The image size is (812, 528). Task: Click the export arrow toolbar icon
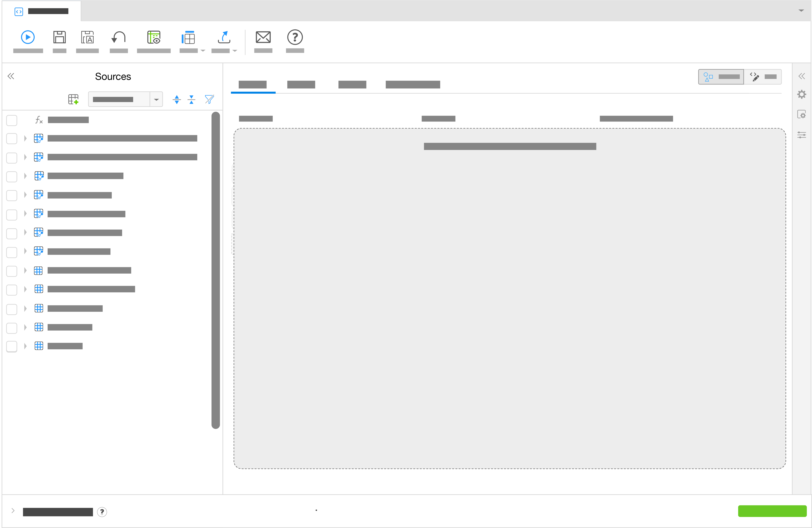[224, 37]
